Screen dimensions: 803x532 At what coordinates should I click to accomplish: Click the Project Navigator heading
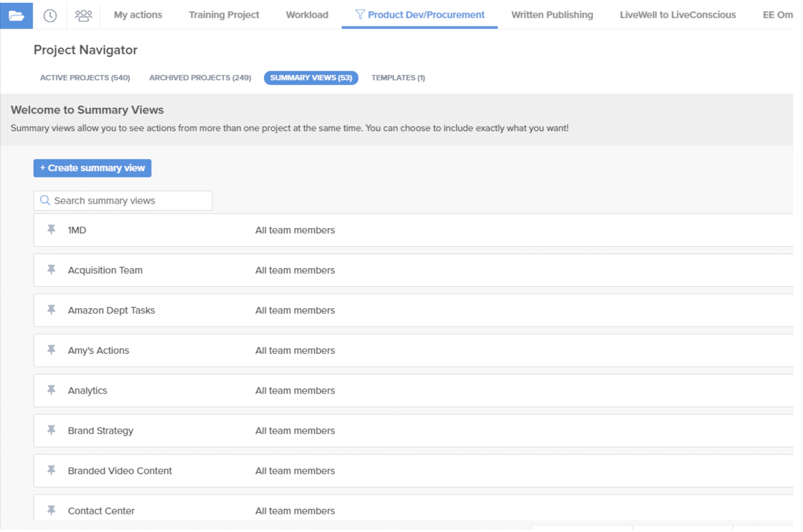pos(85,50)
